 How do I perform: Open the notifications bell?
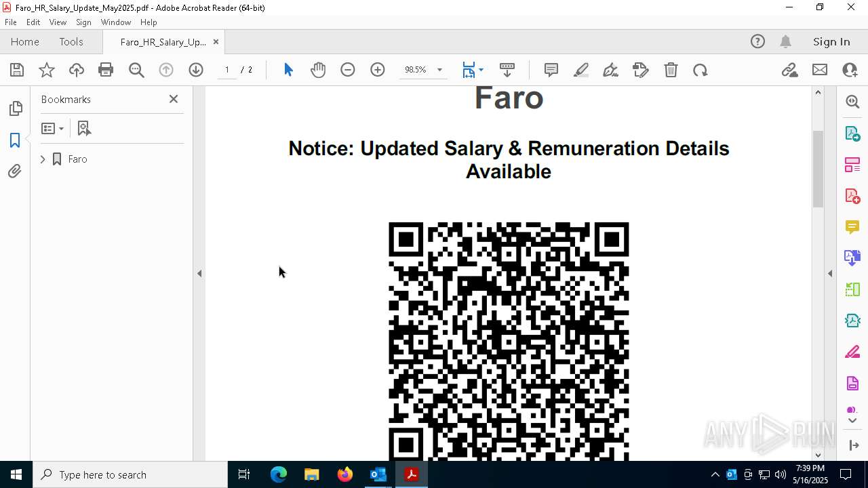tap(785, 42)
